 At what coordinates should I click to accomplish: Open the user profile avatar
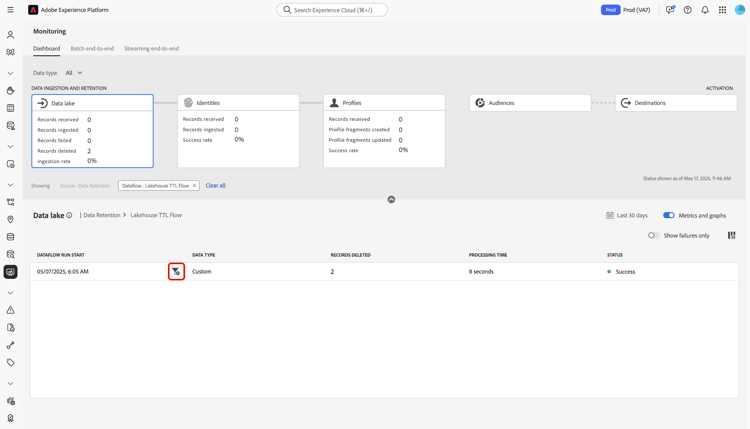coord(739,10)
